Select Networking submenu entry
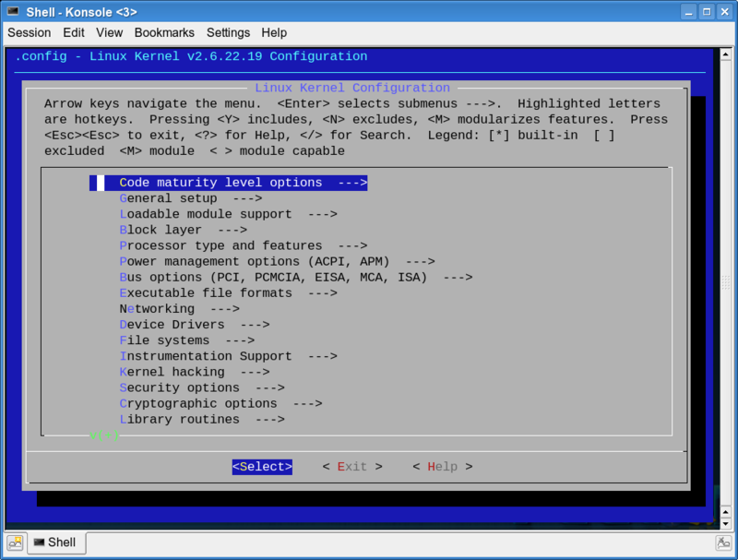 point(179,309)
